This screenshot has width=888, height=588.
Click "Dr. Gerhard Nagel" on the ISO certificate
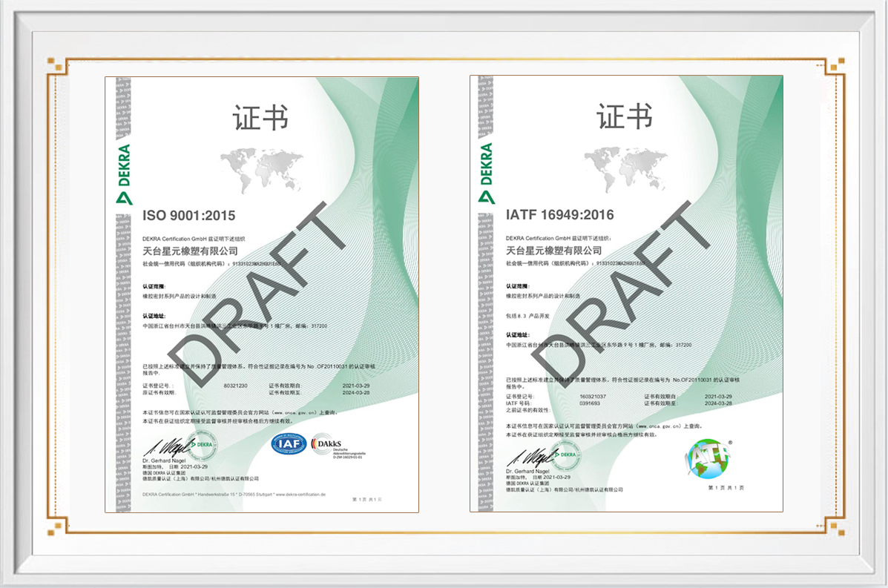coord(164,460)
